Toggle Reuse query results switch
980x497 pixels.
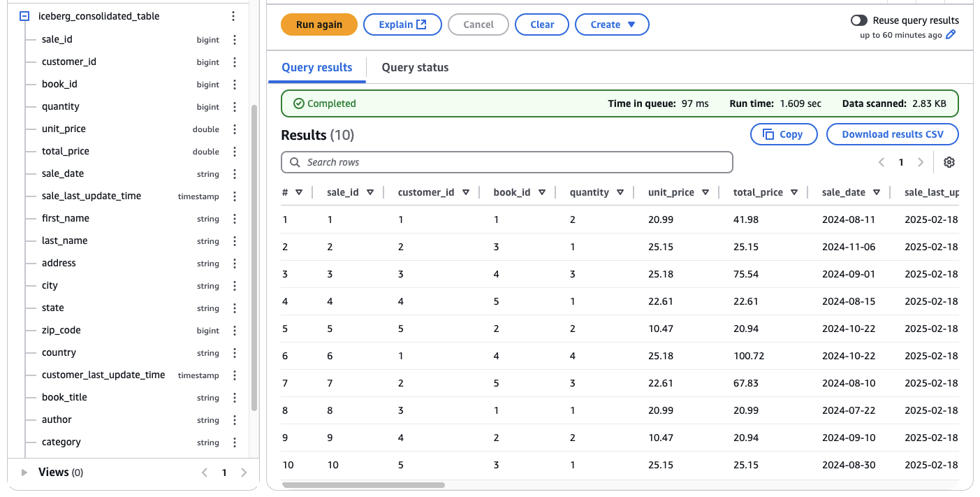[859, 20]
